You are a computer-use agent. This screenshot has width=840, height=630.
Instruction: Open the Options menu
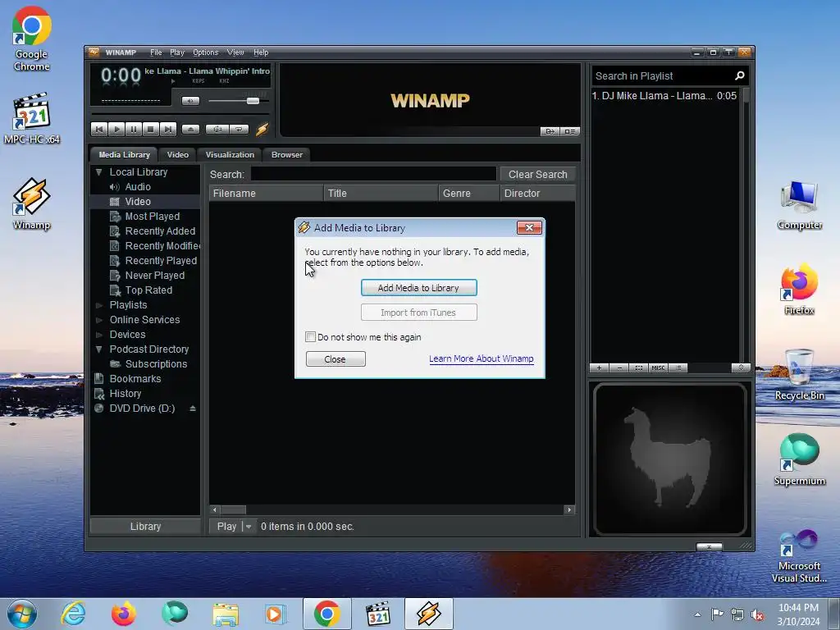205,52
